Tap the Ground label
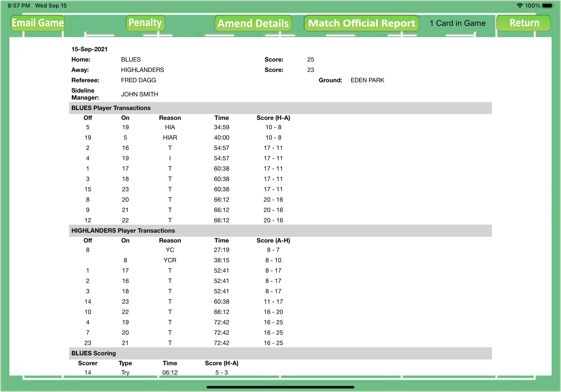Screen dimensions: 561x392 330,80
